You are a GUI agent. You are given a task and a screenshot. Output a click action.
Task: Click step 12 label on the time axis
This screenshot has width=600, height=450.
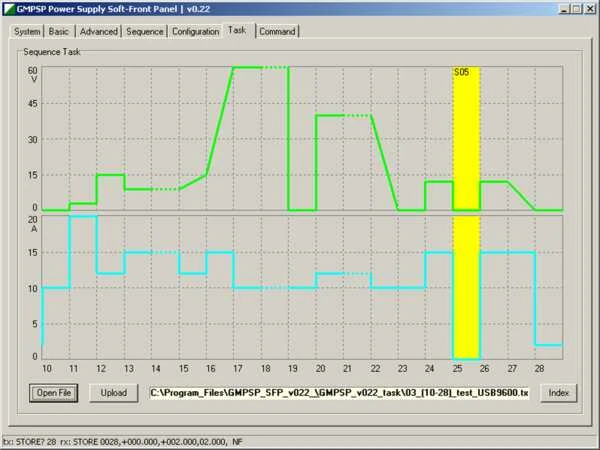click(101, 368)
